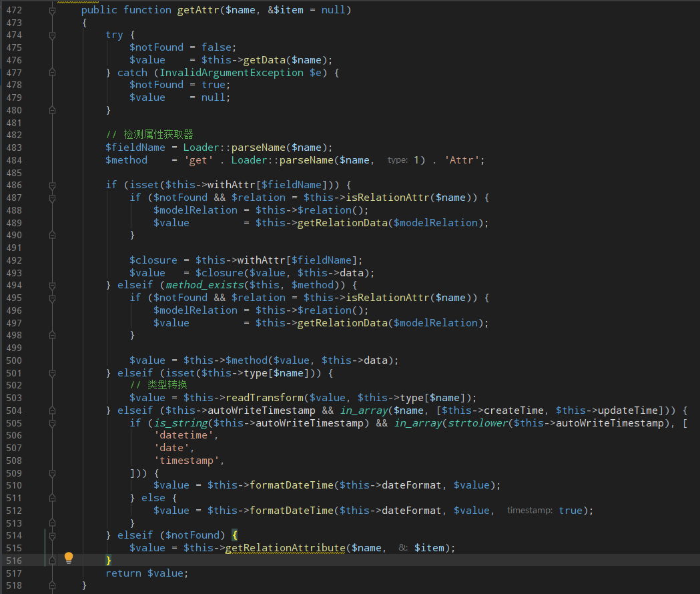Click $fieldName variable on line 483

[135, 147]
